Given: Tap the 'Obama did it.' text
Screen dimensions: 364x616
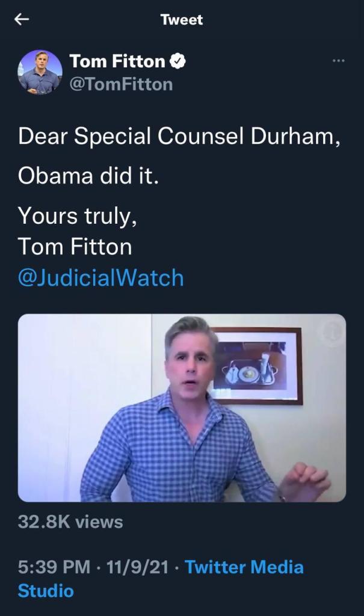Looking at the screenshot, I should point(88,176).
